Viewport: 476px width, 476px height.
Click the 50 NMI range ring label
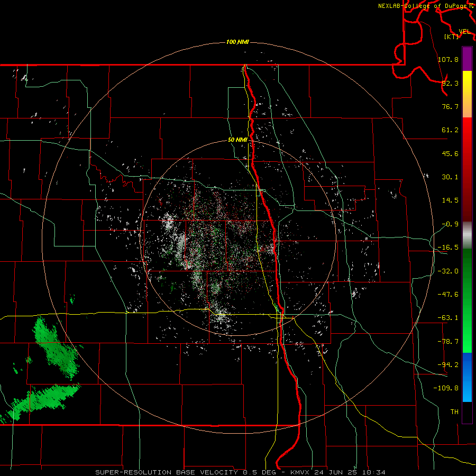click(x=237, y=140)
